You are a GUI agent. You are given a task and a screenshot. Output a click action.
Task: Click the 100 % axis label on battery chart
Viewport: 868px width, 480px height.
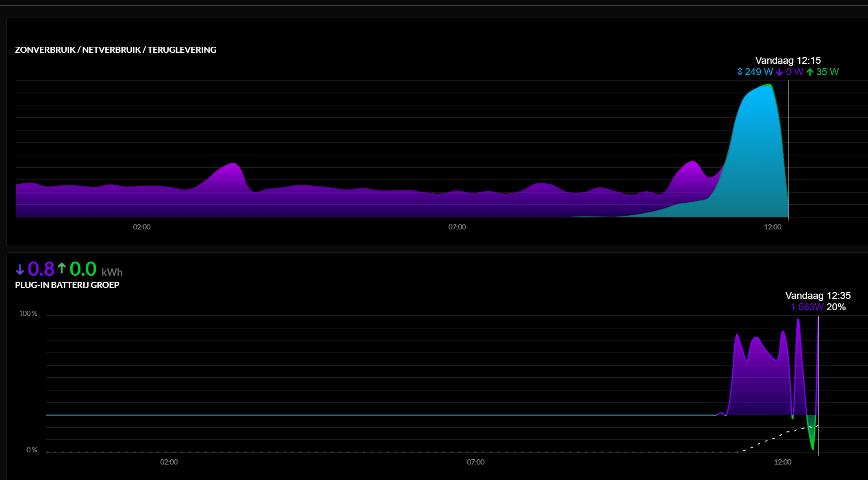pyautogui.click(x=28, y=314)
